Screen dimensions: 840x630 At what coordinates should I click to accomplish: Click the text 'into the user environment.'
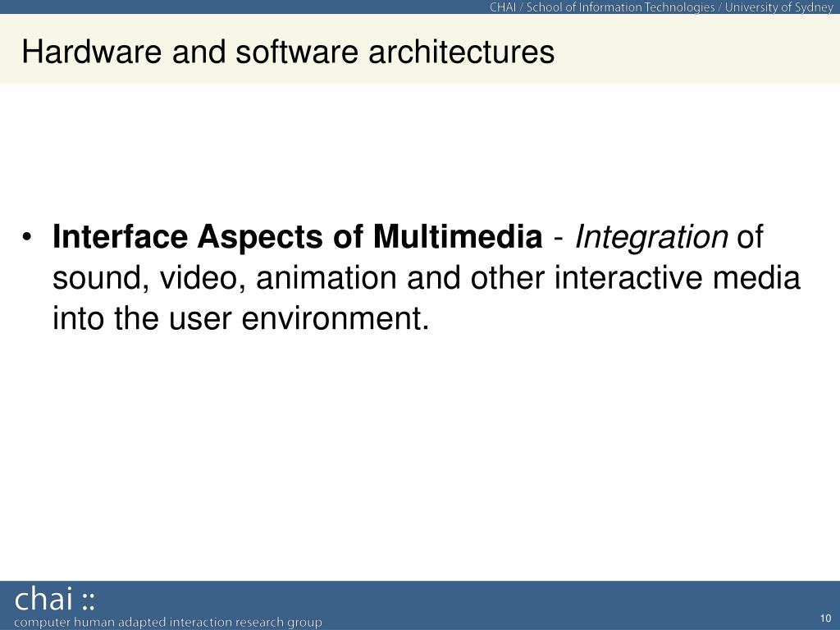pos(240,318)
